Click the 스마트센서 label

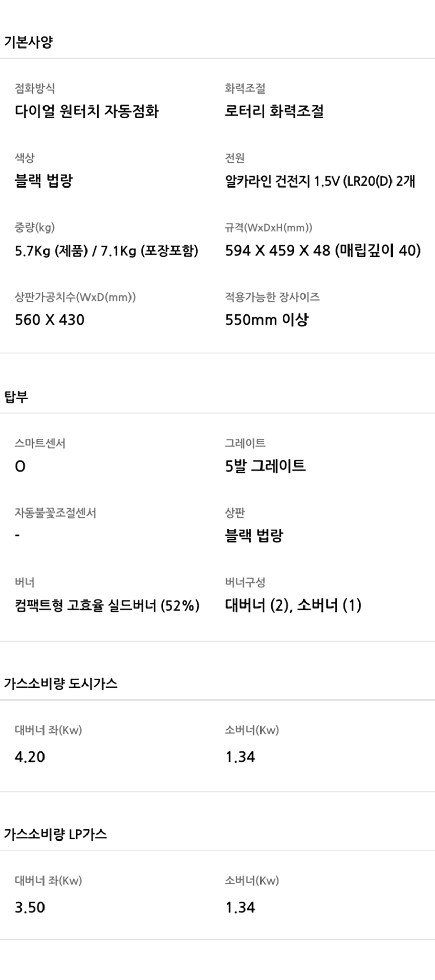pyautogui.click(x=40, y=443)
